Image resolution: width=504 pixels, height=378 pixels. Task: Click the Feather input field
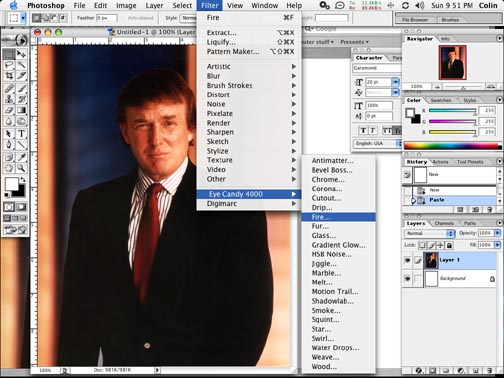coord(107,18)
